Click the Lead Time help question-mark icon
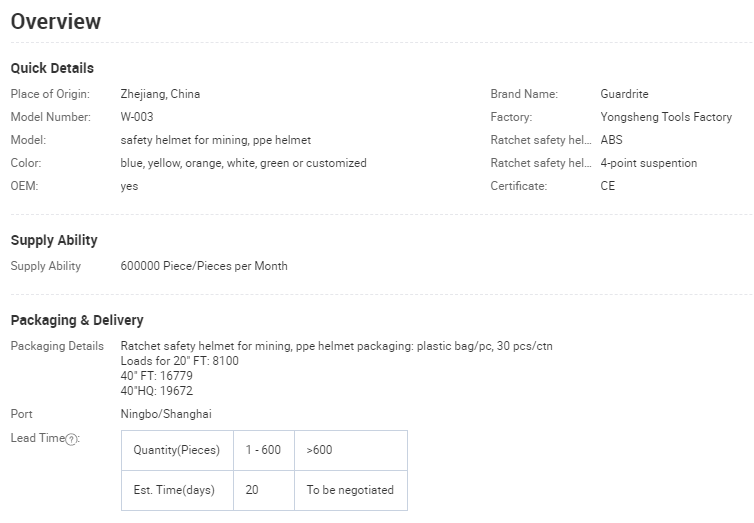This screenshot has width=754, height=523. click(x=72, y=439)
